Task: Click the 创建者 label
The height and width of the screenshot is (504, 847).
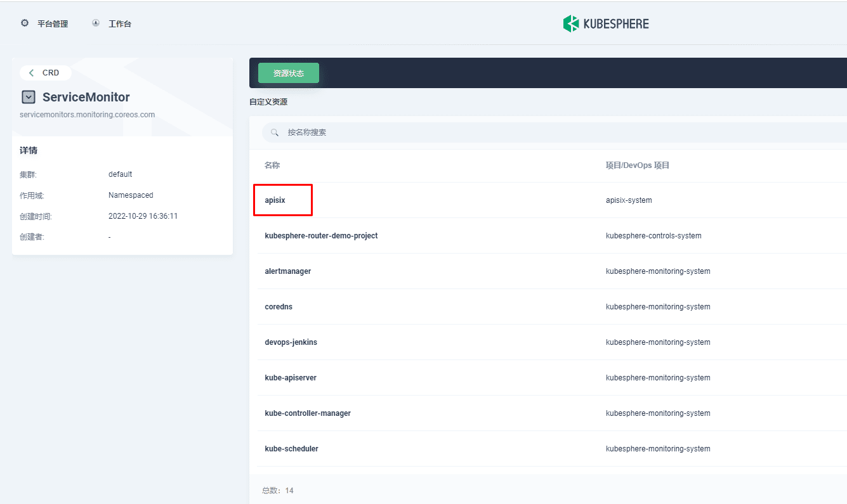Action: coord(32,237)
